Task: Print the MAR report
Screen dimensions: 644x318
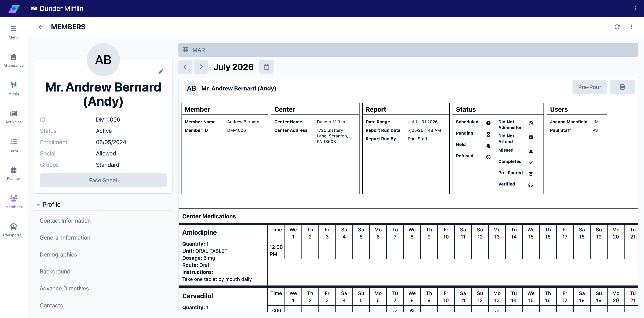Action: [x=622, y=87]
